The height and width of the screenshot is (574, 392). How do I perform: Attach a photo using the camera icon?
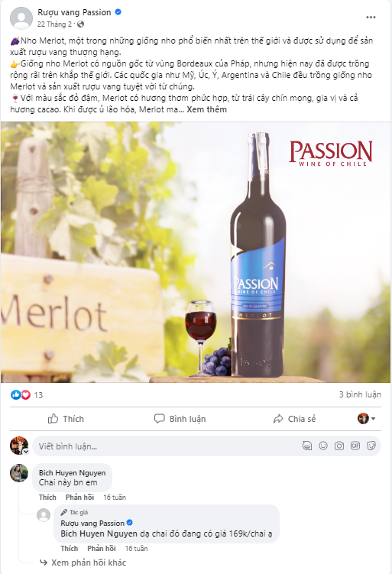pos(339,446)
